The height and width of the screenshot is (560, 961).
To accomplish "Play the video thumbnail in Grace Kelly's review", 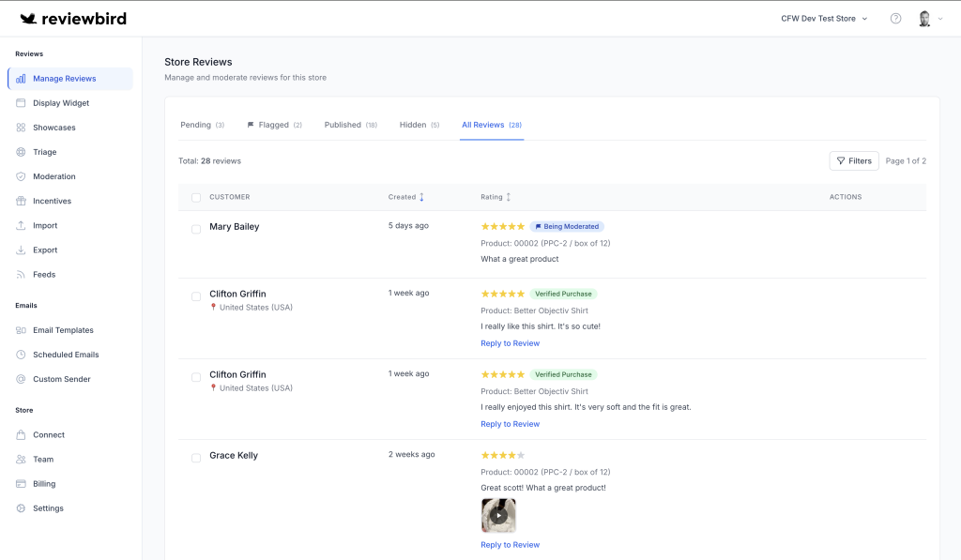I will click(498, 515).
